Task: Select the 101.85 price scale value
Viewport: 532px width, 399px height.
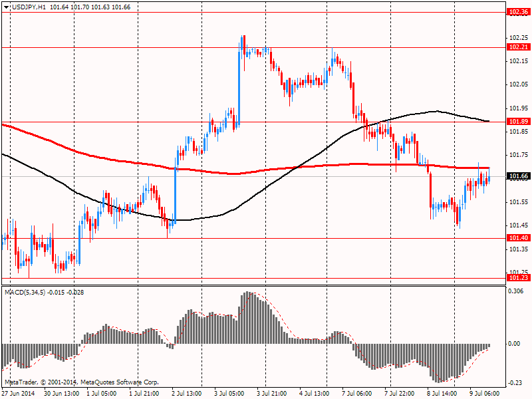Action: pos(519,132)
